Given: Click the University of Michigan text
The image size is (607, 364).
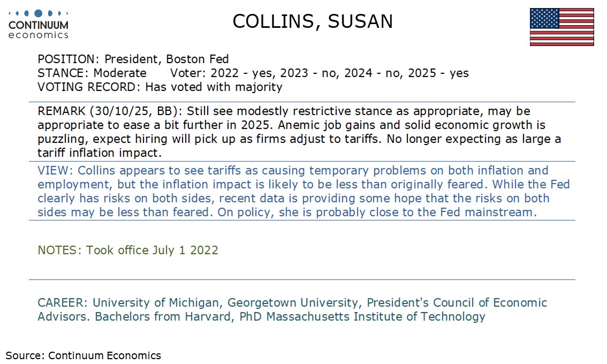Looking at the screenshot, I should click(x=156, y=302).
